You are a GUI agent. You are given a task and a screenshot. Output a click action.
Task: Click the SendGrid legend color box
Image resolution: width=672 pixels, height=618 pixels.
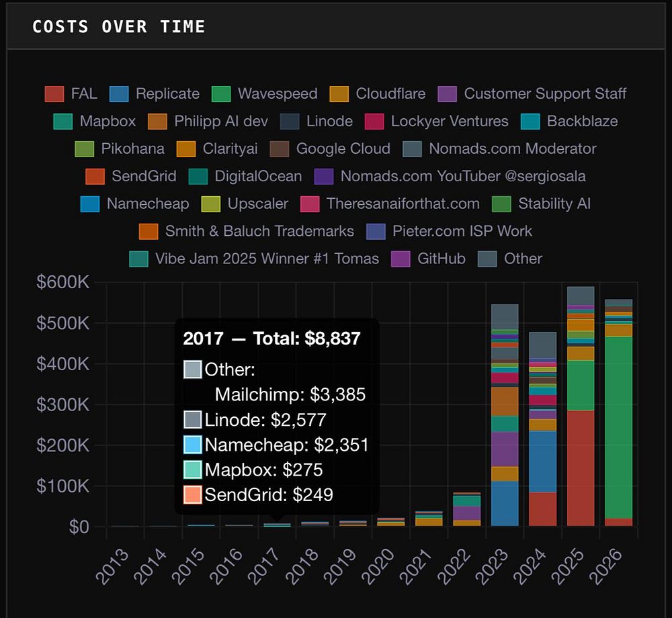pyautogui.click(x=95, y=176)
